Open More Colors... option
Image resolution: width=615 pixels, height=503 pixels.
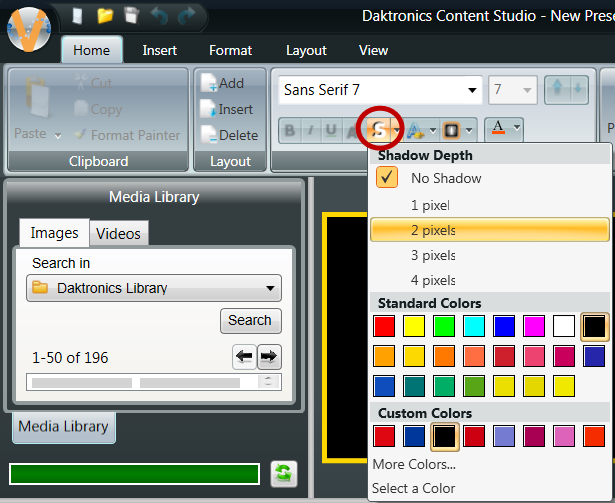[414, 464]
